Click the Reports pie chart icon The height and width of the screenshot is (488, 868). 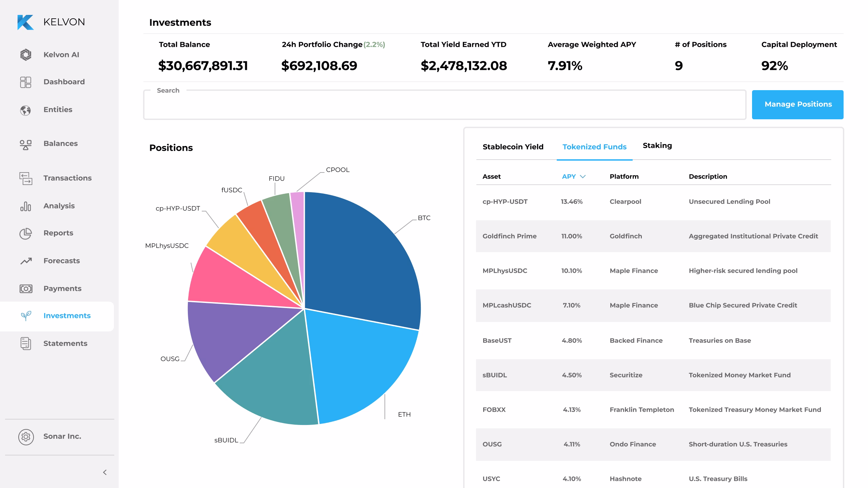click(26, 233)
